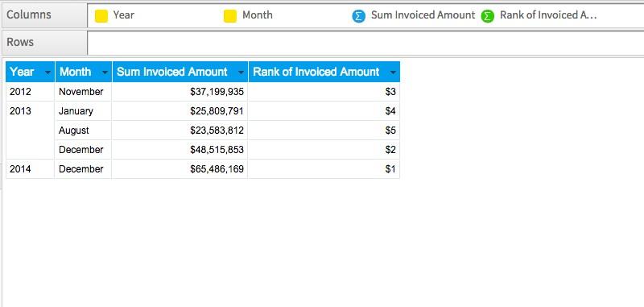Viewport: 644px width, 307px height.
Task: Click the Columns section label
Action: [29, 15]
